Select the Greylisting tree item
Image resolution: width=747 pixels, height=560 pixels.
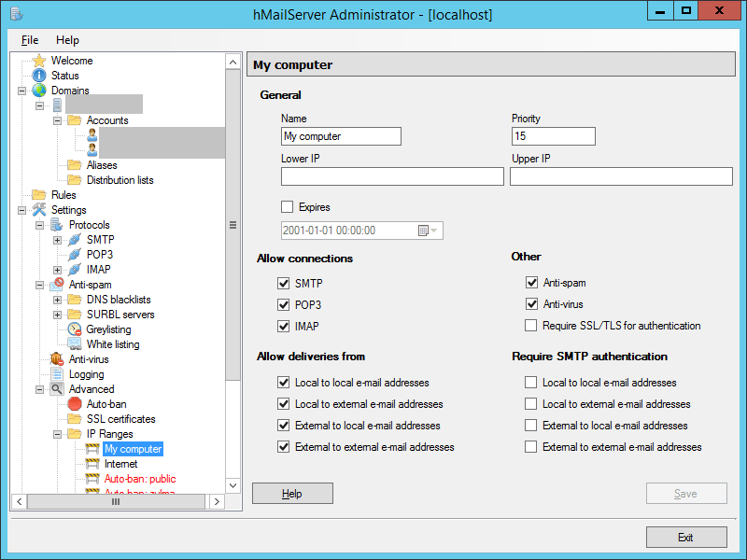(x=108, y=329)
